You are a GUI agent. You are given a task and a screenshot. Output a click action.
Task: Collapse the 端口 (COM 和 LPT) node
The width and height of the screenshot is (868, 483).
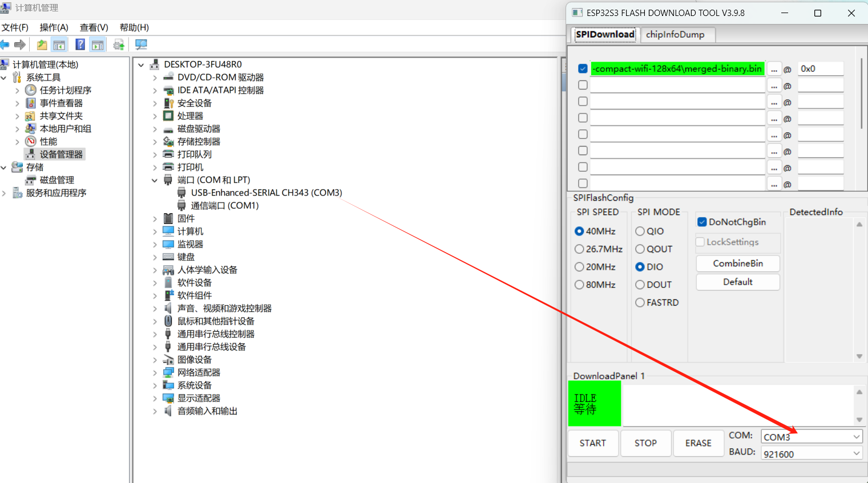click(155, 180)
